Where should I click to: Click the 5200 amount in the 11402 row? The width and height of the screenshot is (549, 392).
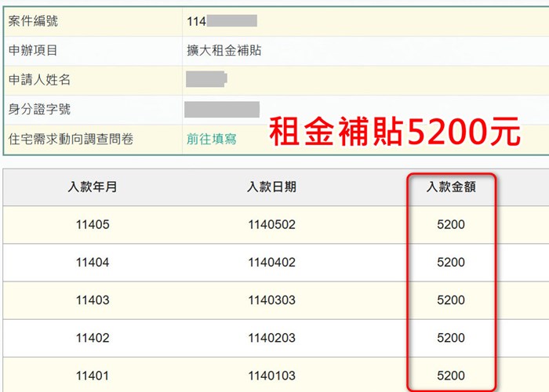click(x=450, y=338)
